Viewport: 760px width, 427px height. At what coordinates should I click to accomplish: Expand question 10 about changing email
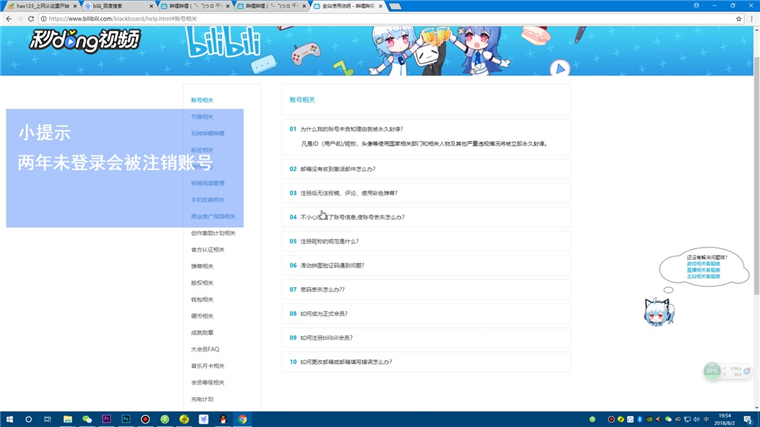[x=426, y=362]
